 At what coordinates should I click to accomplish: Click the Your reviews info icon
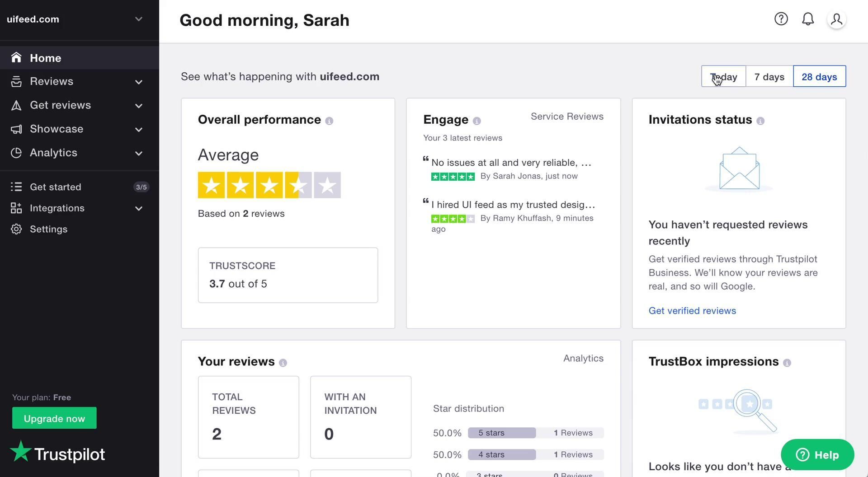point(283,363)
